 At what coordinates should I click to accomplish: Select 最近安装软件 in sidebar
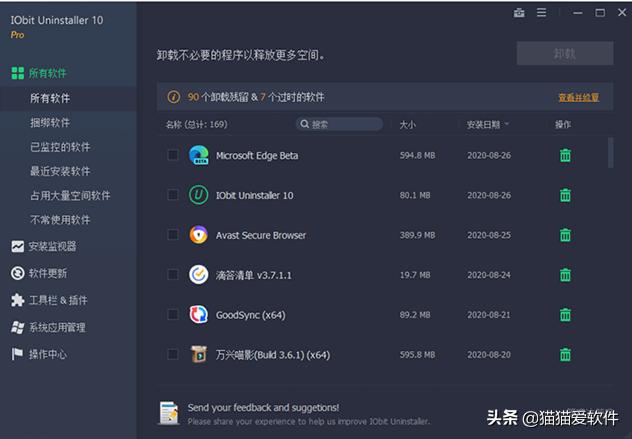60,171
